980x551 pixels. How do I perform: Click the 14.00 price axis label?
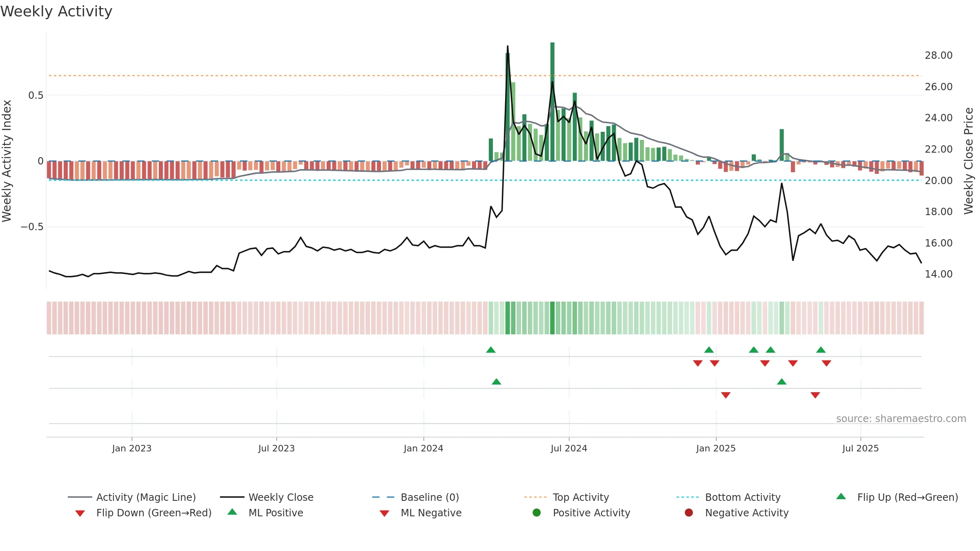click(939, 274)
